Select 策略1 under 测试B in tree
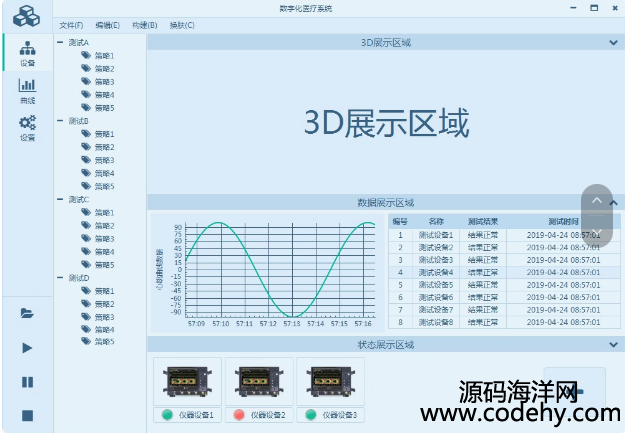The image size is (625, 433). pyautogui.click(x=104, y=134)
